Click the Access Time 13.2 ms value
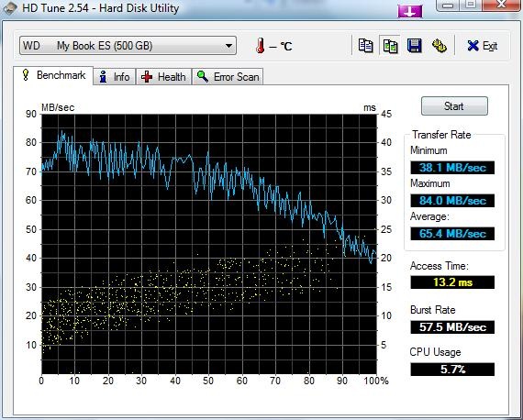The height and width of the screenshot is (420, 523). click(452, 282)
